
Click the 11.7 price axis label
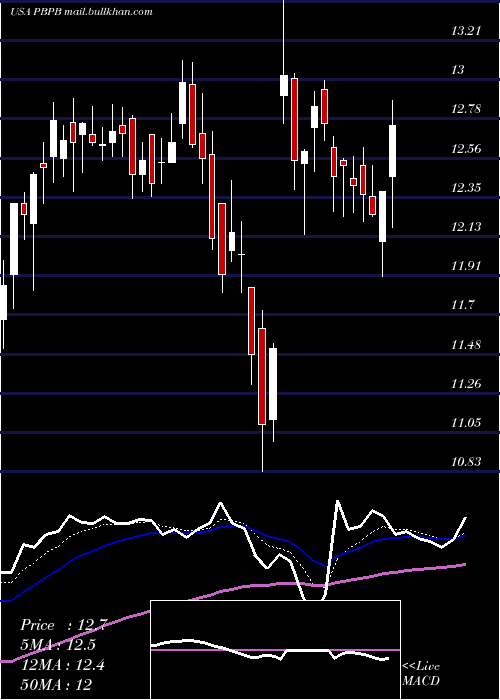[462, 305]
